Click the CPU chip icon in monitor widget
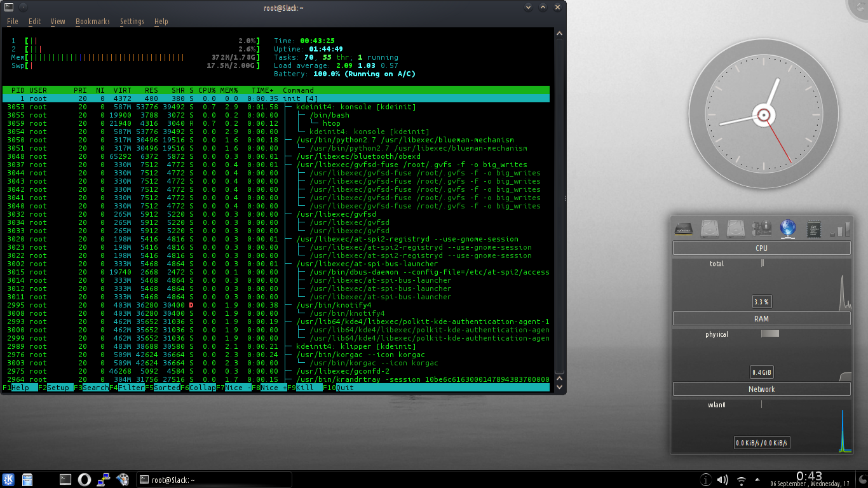The image size is (868, 488). 815,229
